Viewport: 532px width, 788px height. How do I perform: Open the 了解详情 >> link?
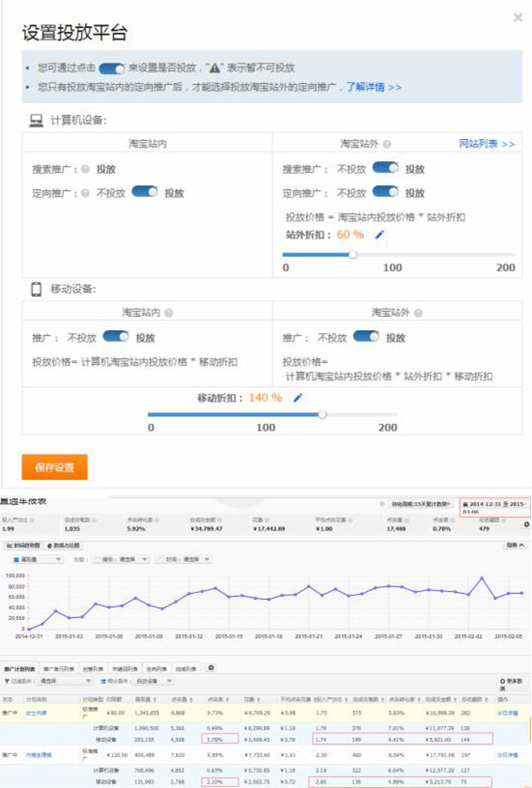click(374, 87)
